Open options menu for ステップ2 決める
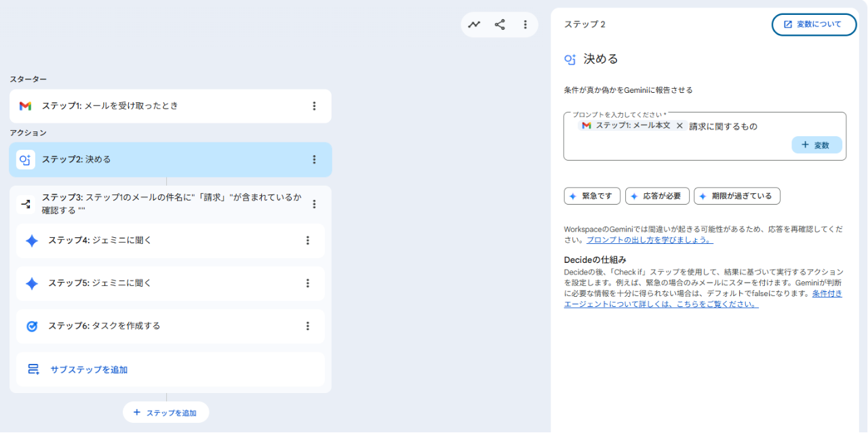This screenshot has height=433, width=868. tap(314, 159)
